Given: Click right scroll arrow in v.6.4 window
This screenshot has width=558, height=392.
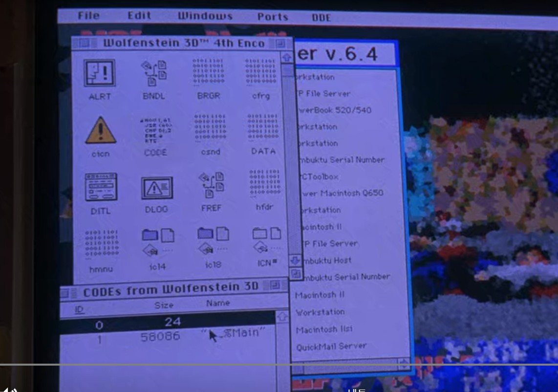Looking at the screenshot, I should 404,364.
